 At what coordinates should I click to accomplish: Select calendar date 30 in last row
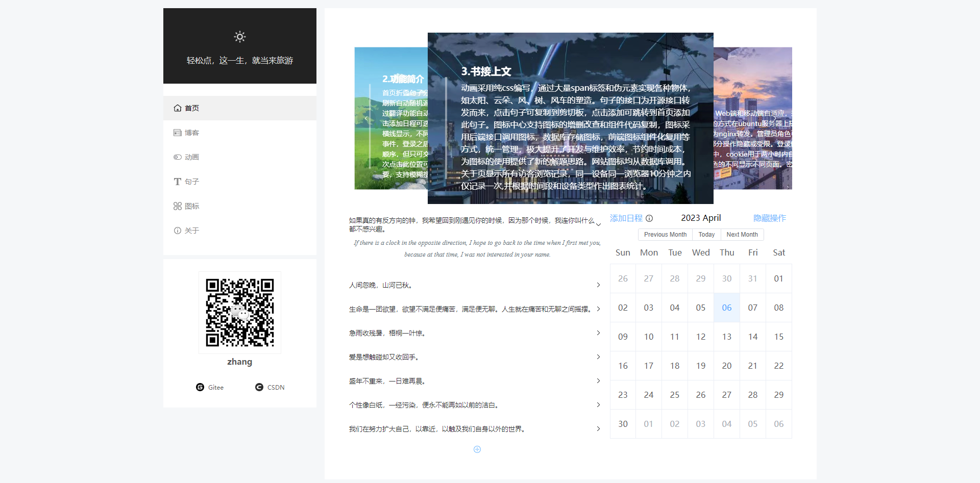(x=623, y=424)
